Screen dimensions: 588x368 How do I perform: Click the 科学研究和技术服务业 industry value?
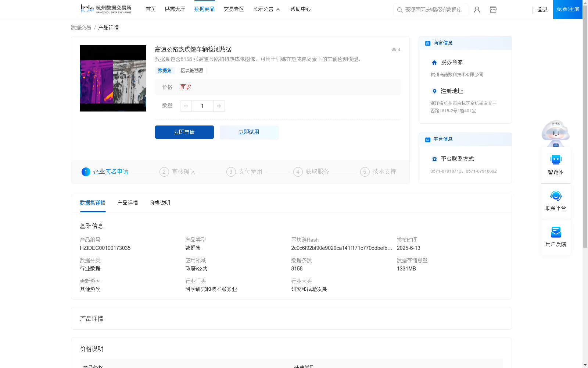point(211,289)
